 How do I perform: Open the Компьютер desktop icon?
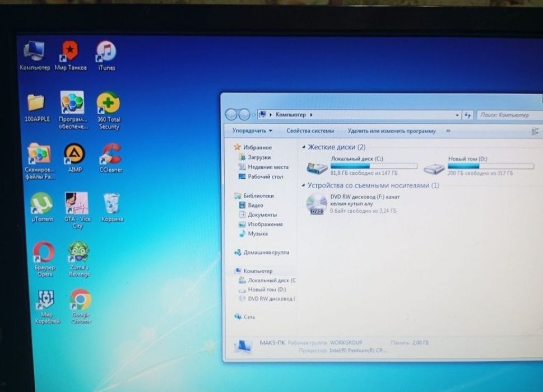pyautogui.click(x=34, y=55)
